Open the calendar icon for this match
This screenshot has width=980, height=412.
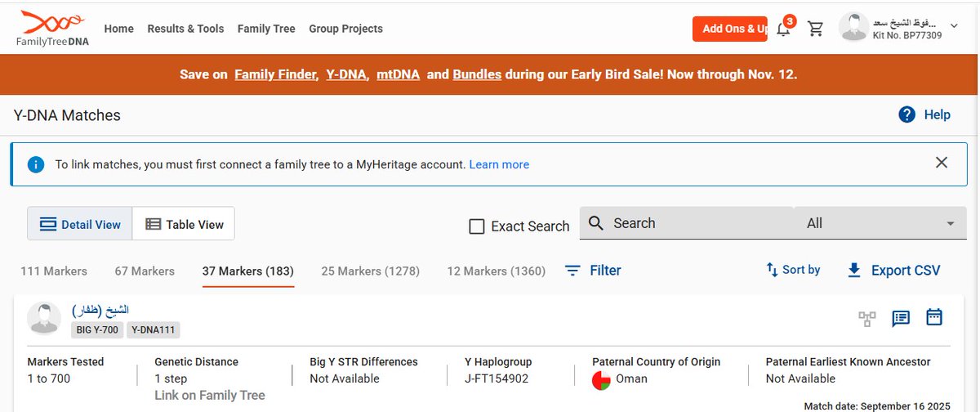[934, 317]
